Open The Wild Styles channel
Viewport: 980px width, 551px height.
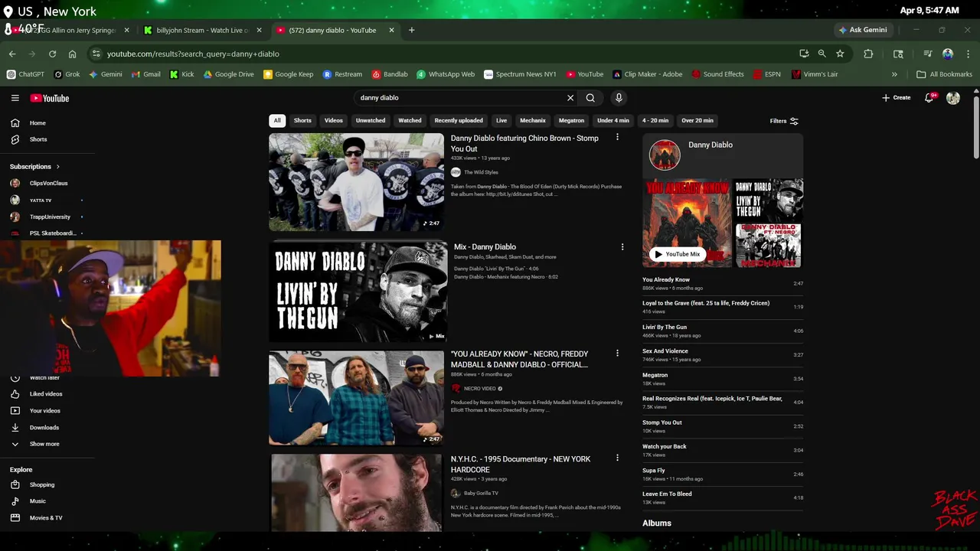pos(481,172)
